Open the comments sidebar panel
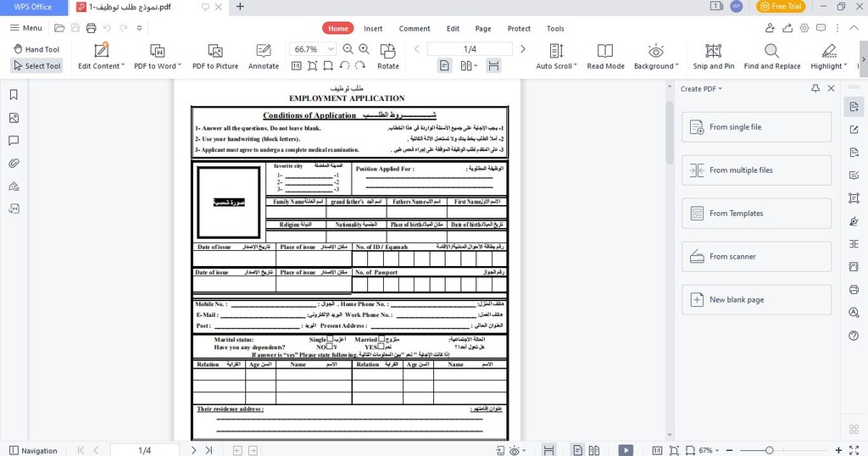Image resolution: width=868 pixels, height=456 pixels. (14, 141)
